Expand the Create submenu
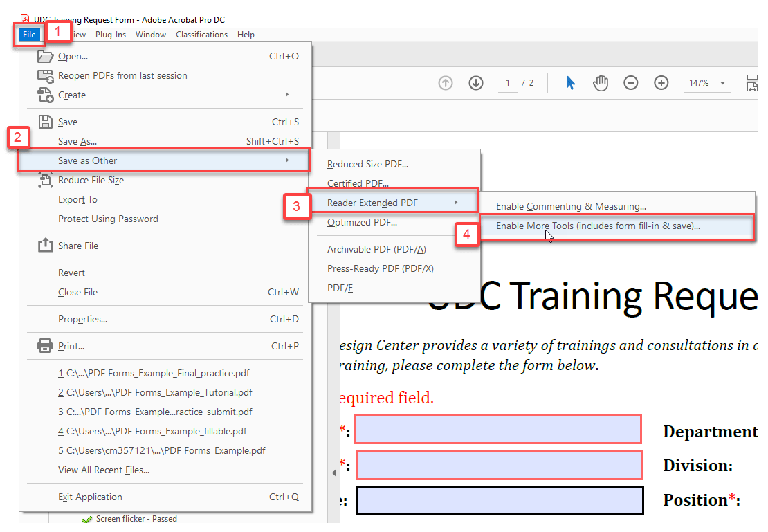 288,95
